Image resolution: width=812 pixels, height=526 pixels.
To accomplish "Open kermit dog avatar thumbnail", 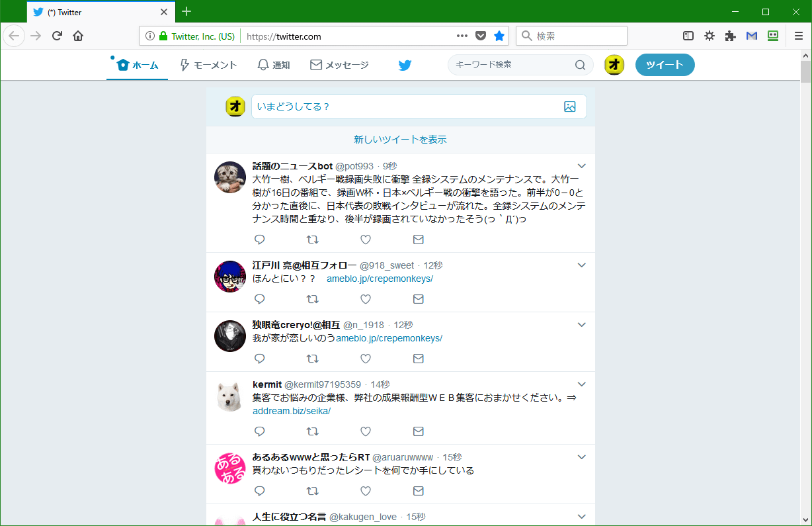I will (x=230, y=396).
